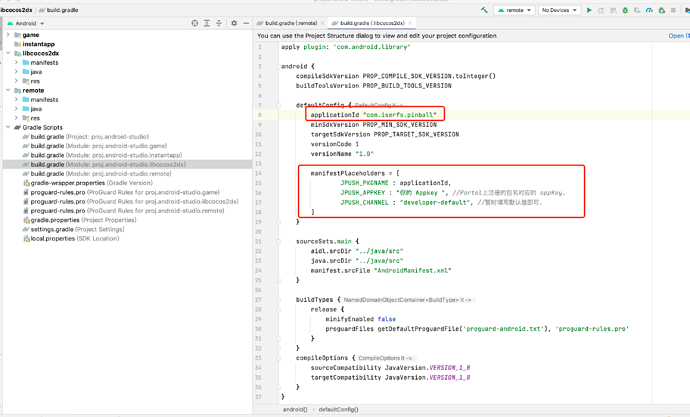Open the Profiler speedometer icon

coord(649,10)
